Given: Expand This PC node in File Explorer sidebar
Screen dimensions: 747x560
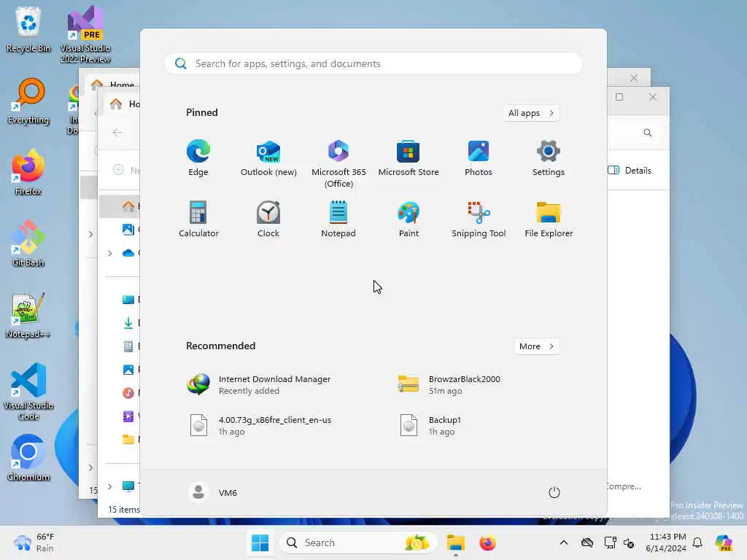Looking at the screenshot, I should [110, 486].
